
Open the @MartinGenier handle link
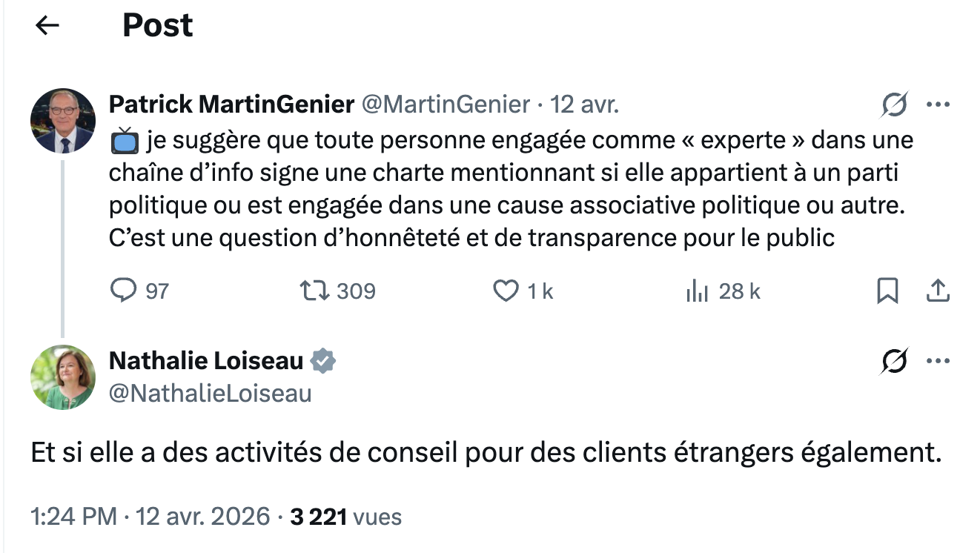(446, 105)
